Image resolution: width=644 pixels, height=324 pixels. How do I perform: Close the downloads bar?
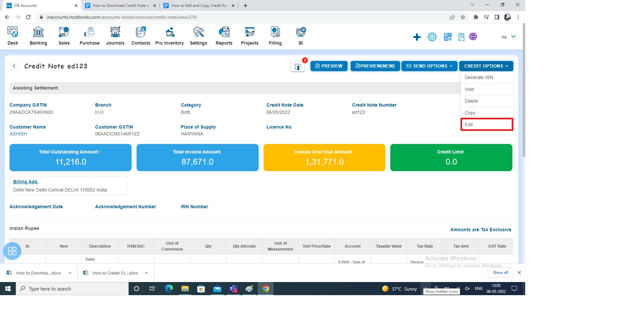(519, 273)
